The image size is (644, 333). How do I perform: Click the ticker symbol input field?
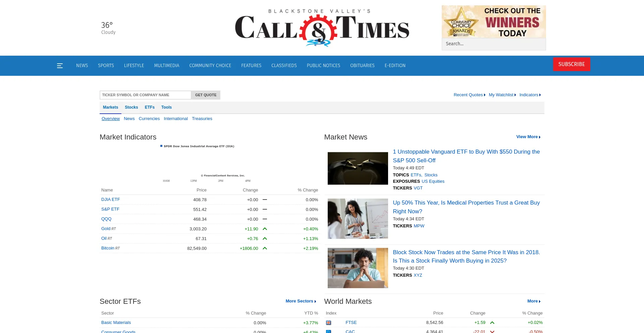point(145,95)
